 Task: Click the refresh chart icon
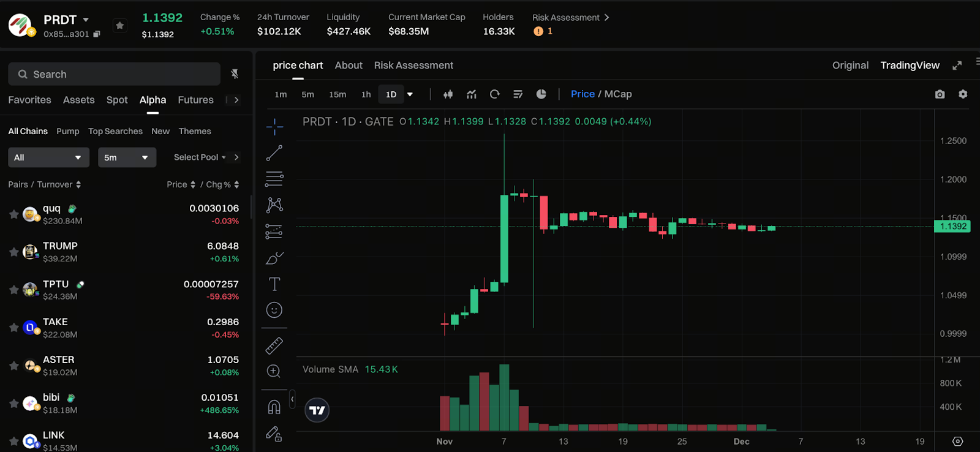(495, 94)
